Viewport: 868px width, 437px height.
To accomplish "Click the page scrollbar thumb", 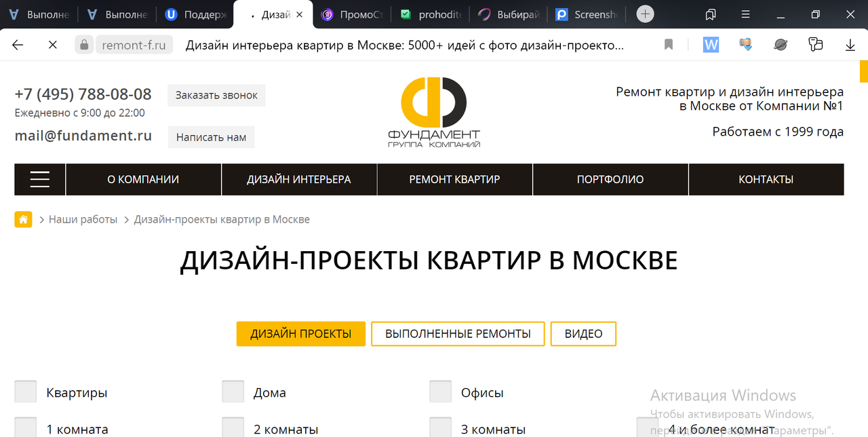I will coord(864,71).
